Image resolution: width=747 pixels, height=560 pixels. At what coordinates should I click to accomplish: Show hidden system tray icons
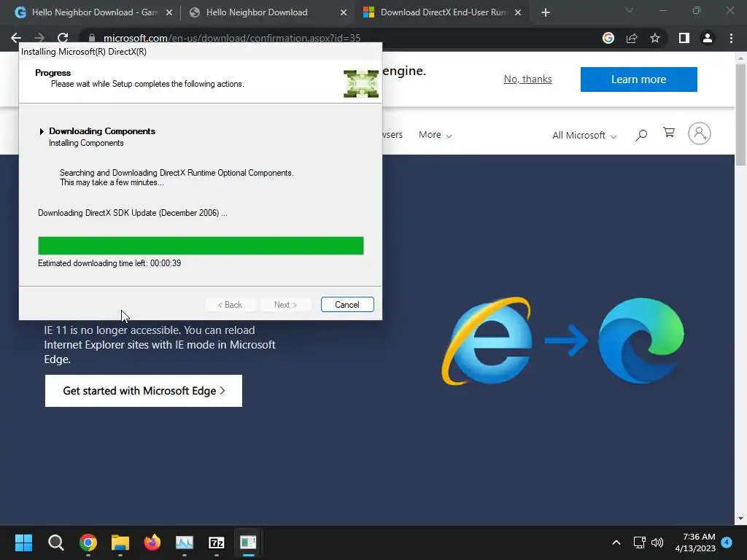tap(616, 542)
